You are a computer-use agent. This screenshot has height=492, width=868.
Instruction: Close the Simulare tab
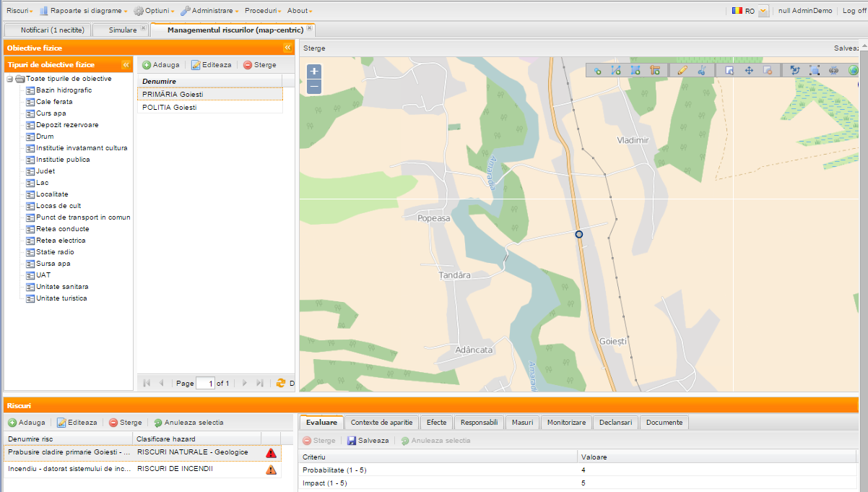143,28
